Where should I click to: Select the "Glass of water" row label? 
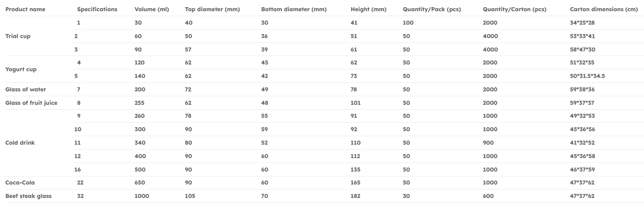click(x=25, y=90)
